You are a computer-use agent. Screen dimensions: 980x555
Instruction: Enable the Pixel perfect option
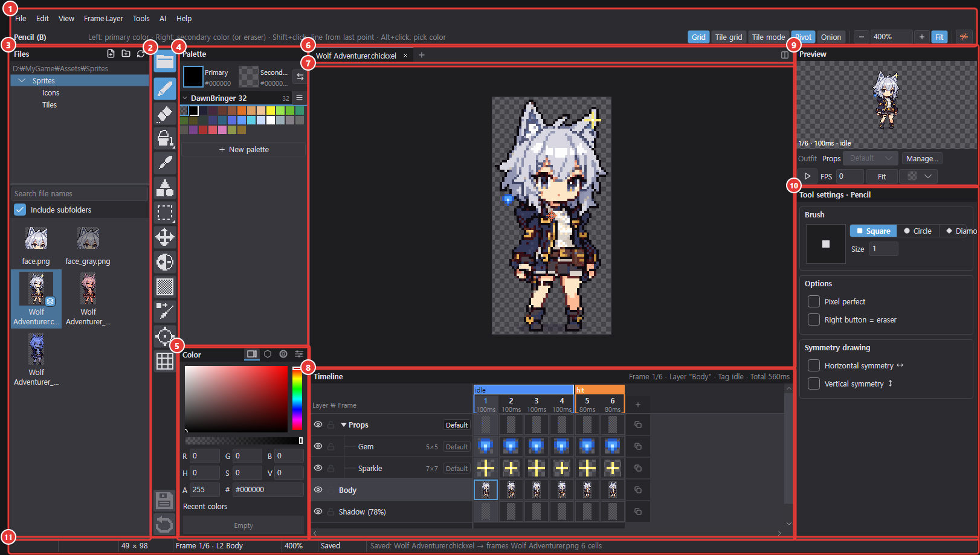click(x=814, y=301)
